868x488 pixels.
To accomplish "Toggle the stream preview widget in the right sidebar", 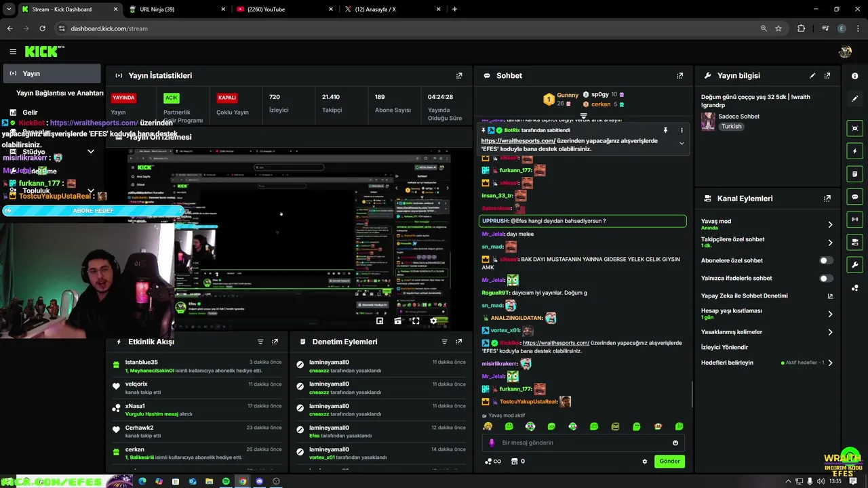I will (855, 128).
